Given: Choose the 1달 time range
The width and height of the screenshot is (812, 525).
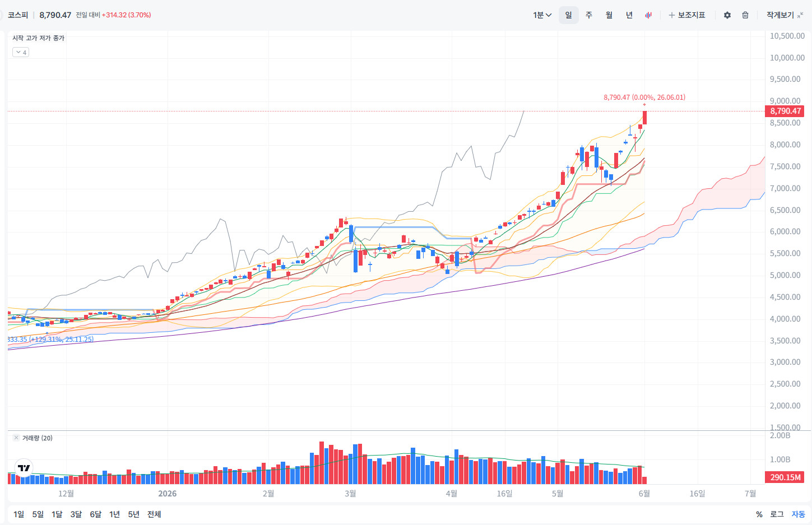Looking at the screenshot, I should [57, 514].
